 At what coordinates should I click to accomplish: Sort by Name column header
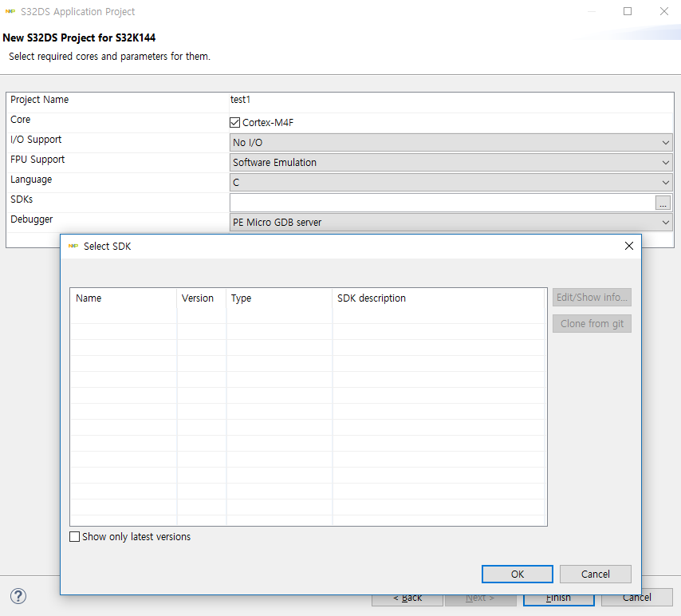click(124, 298)
